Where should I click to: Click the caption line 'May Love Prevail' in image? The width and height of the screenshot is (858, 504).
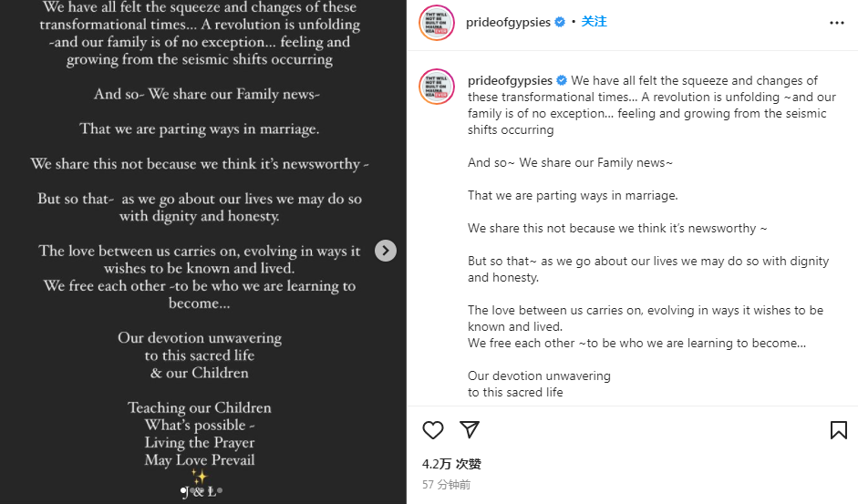tap(199, 460)
